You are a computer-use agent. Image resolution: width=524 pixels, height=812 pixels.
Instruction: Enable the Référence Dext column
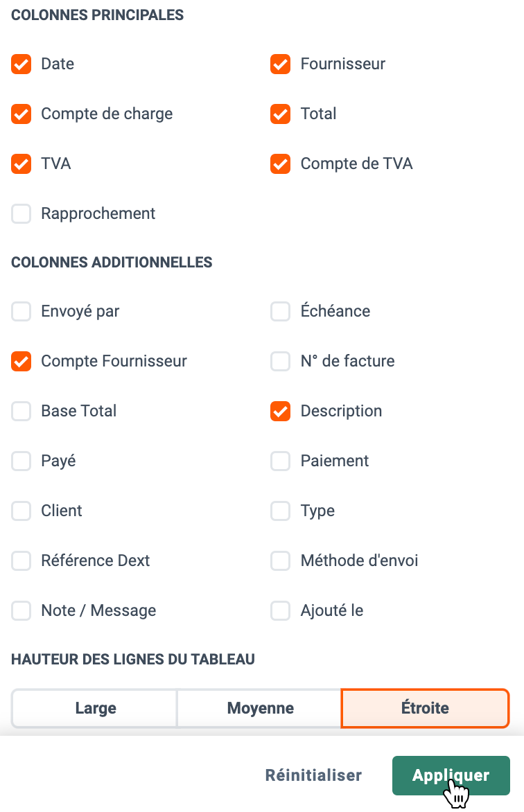(x=21, y=561)
